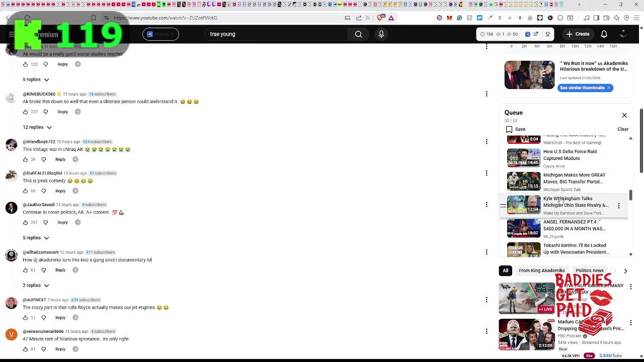Click the YouTube search magnifier icon
Image resolution: width=644 pixels, height=362 pixels.
click(358, 34)
